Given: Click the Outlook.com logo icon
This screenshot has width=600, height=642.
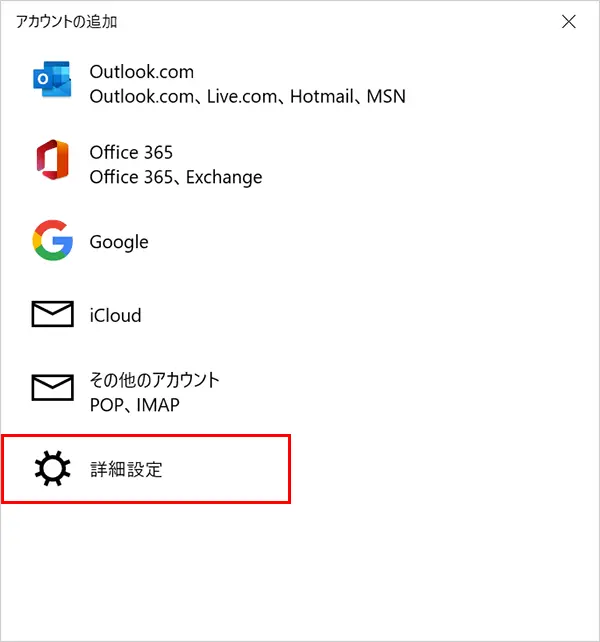Looking at the screenshot, I should pos(52,79).
